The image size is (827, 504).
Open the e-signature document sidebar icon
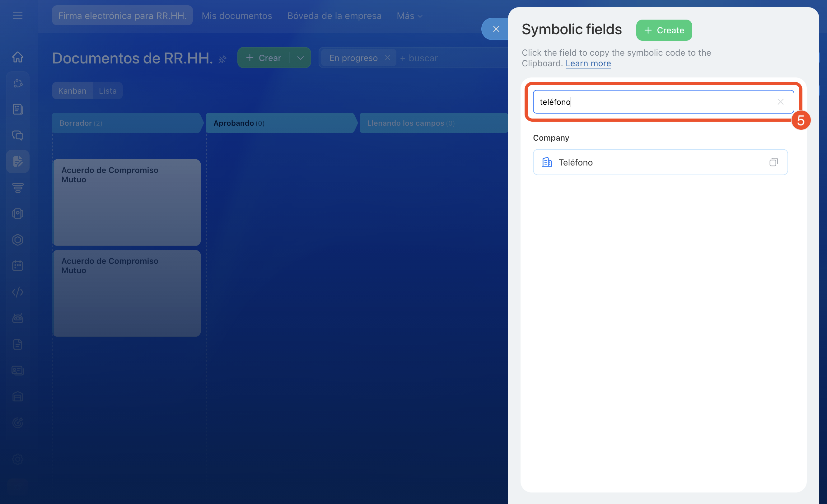(x=18, y=161)
